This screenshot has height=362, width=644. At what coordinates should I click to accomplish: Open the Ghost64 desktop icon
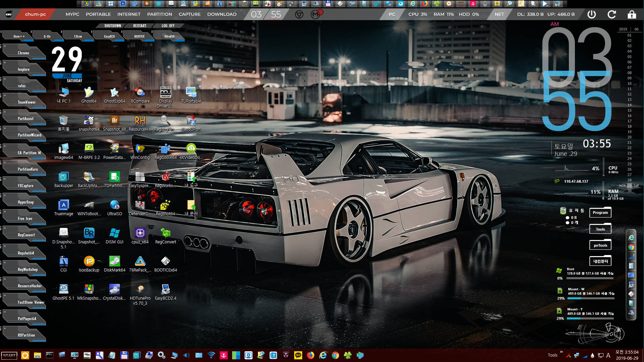[89, 95]
